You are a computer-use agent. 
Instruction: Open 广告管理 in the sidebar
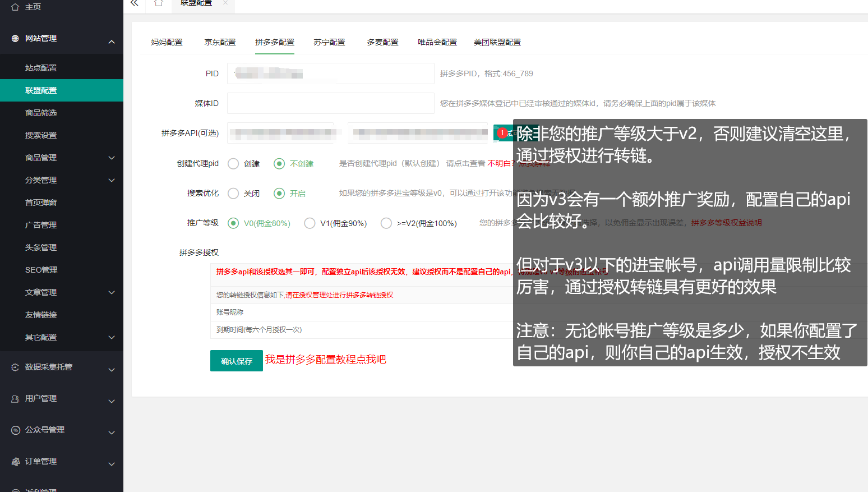(62, 225)
